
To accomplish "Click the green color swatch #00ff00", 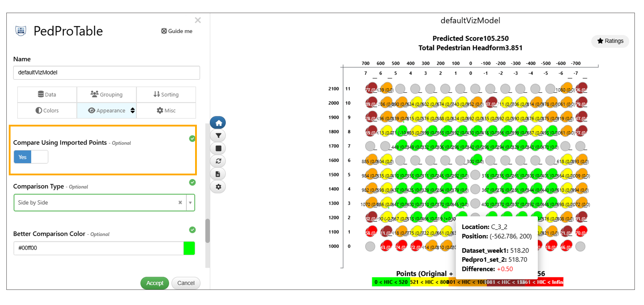I will pyautogui.click(x=189, y=248).
